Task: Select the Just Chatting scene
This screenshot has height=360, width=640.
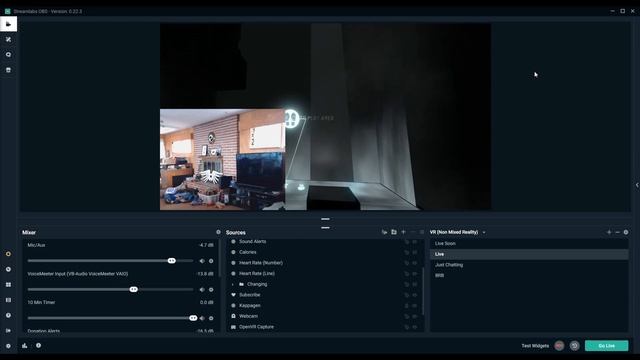Action: (529, 264)
